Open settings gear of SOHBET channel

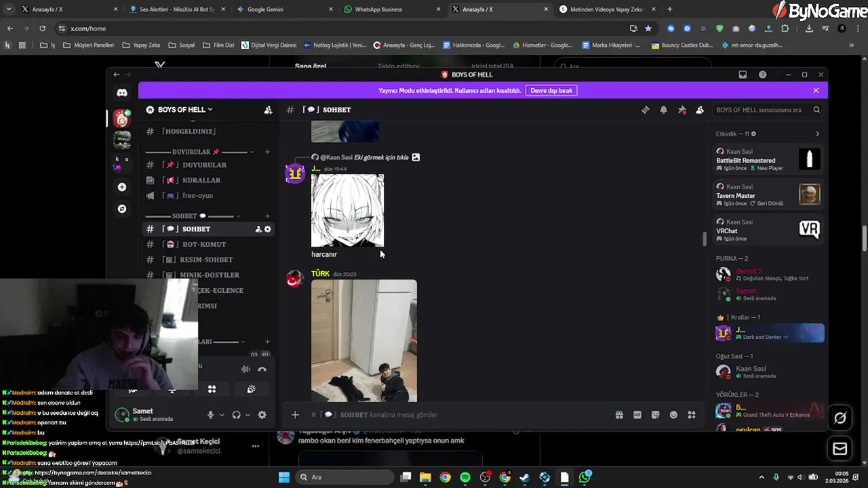tap(268, 229)
